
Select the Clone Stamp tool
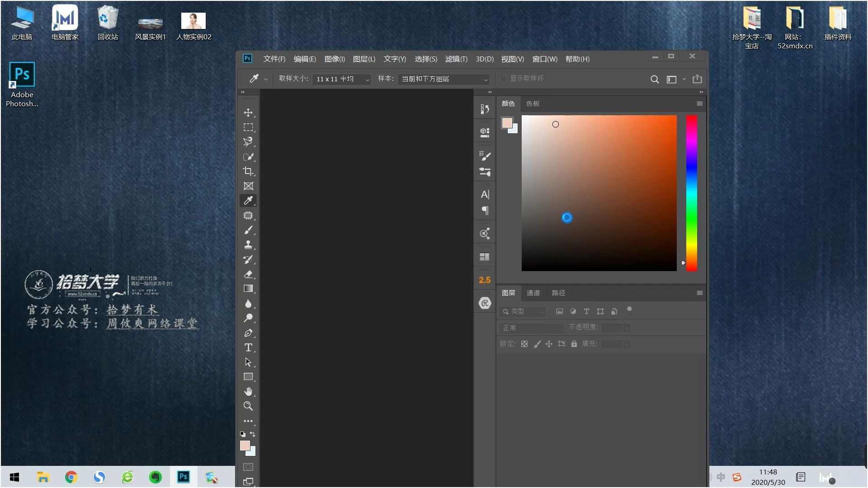248,245
